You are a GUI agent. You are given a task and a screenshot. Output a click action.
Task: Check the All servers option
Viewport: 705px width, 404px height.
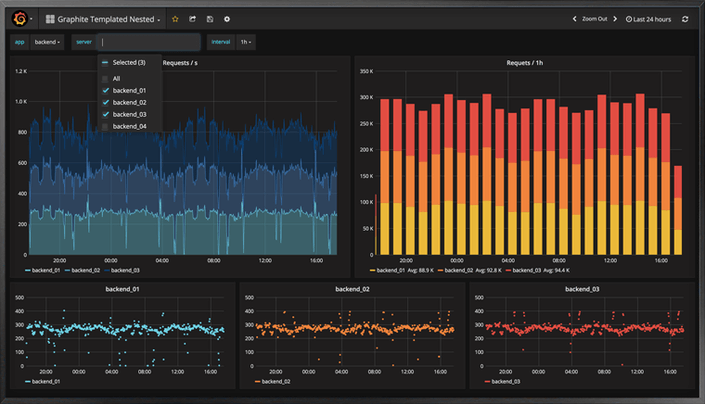(x=111, y=79)
